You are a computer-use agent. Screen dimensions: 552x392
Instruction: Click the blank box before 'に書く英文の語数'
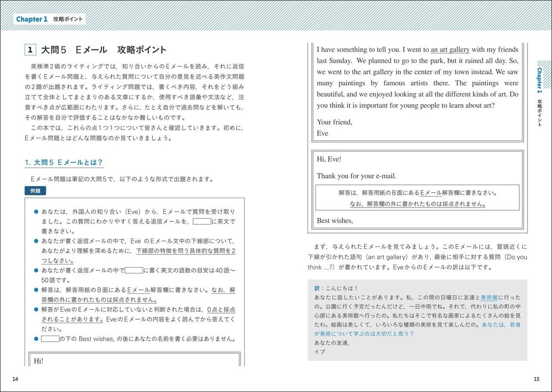[x=134, y=271]
